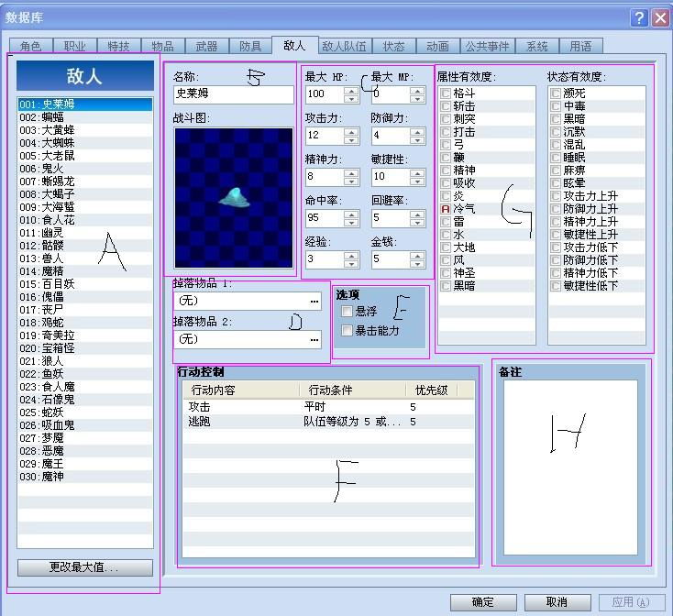Open the 武器 tab
The image size is (673, 616).
pos(206,46)
